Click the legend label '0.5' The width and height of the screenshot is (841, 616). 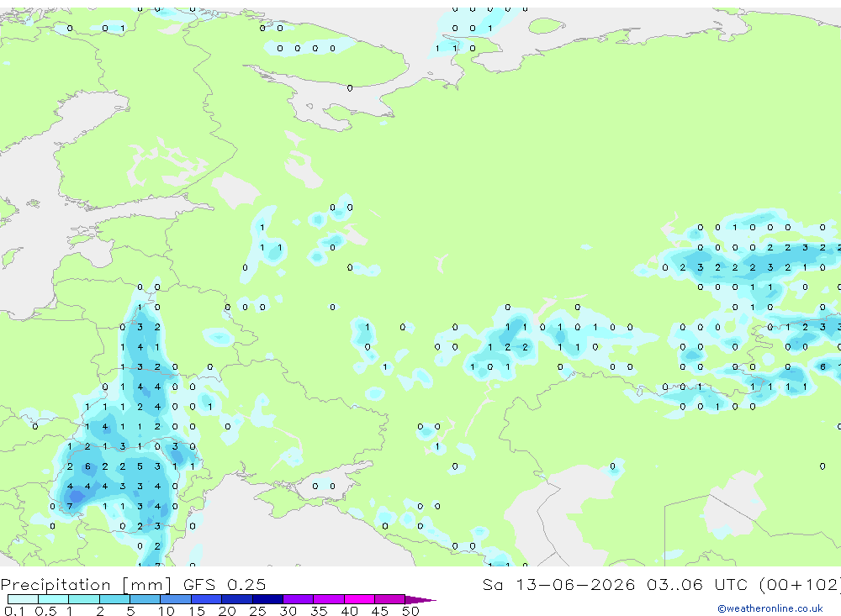(x=45, y=611)
